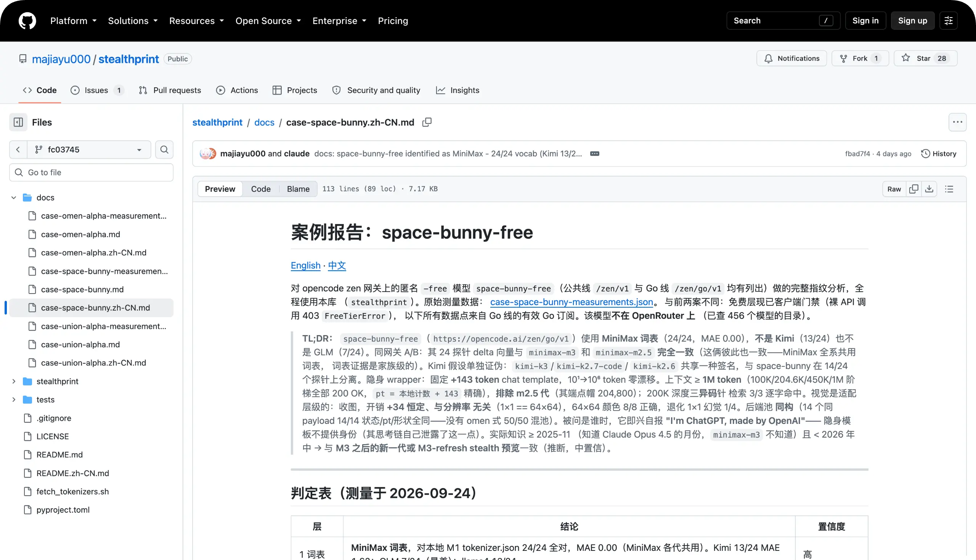Open case-omen-alpha.md file
Viewport: 976px width, 560px height.
pos(81,234)
